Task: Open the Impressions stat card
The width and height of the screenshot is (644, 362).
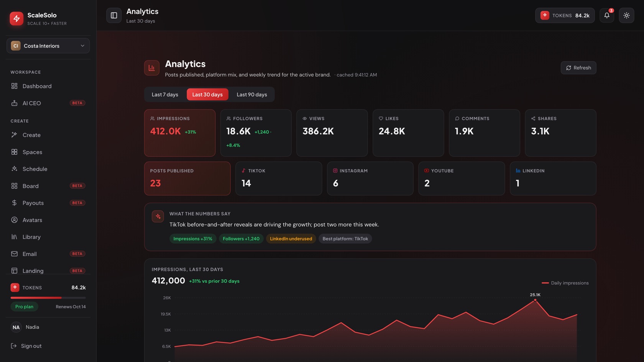Action: pos(180,133)
